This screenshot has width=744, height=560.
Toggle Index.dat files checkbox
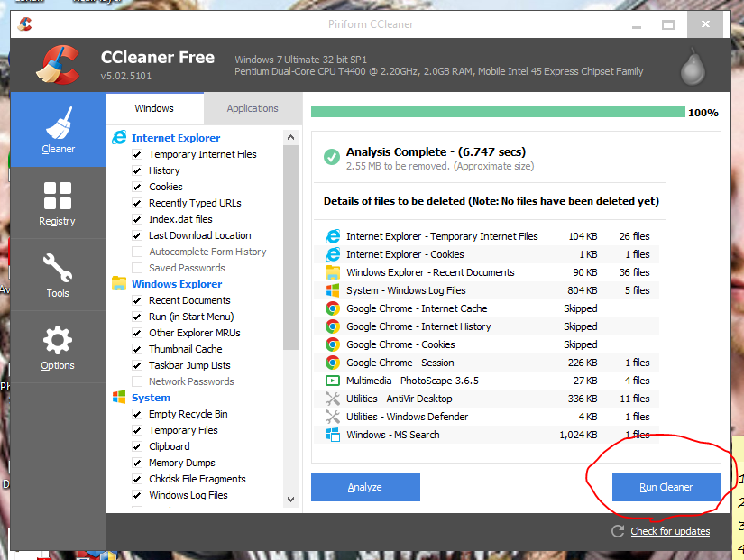pyautogui.click(x=137, y=219)
